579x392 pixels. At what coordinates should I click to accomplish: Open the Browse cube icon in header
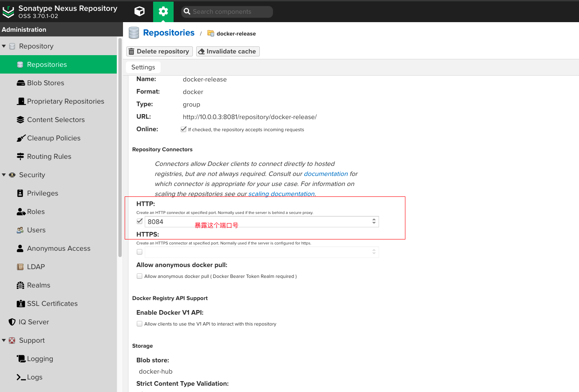tap(139, 11)
